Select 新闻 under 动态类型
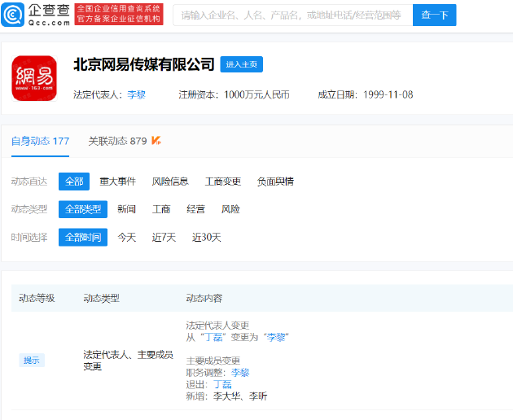The width and height of the screenshot is (513, 420). (x=126, y=209)
